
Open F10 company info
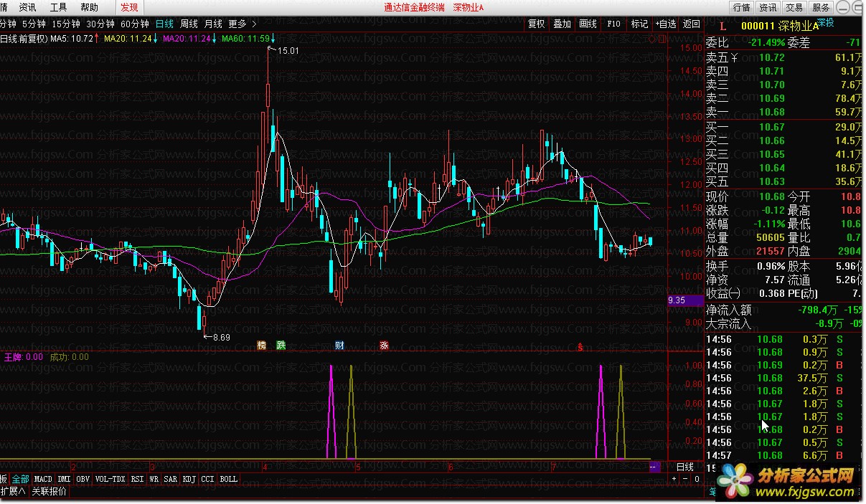tap(613, 24)
